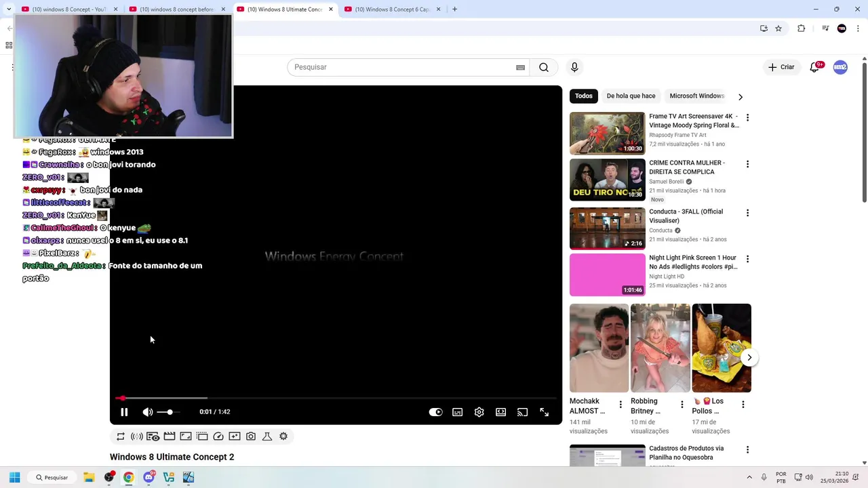Open options for Cadastros de Produtos video
Screen dimensions: 868x488
tap(747, 450)
